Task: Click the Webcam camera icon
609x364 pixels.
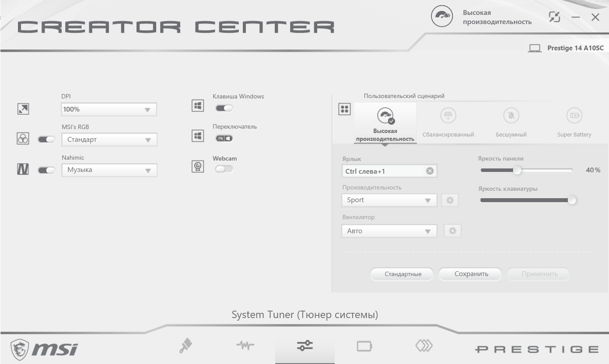Action: click(x=198, y=166)
